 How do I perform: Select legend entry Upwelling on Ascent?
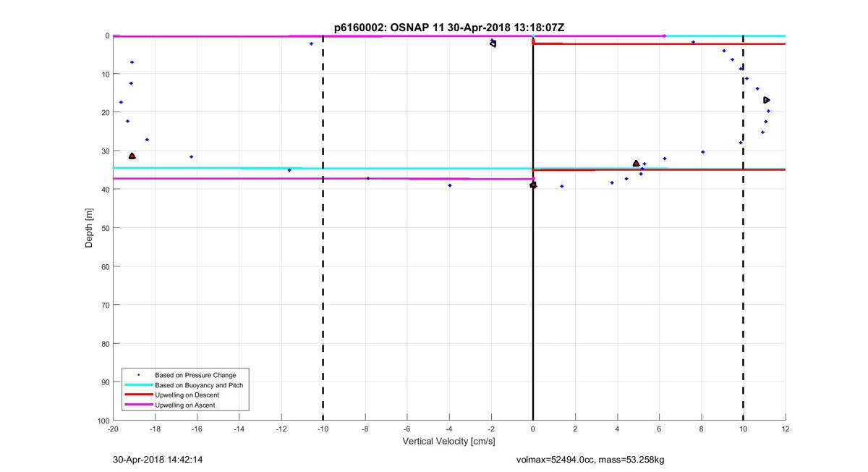pos(185,405)
